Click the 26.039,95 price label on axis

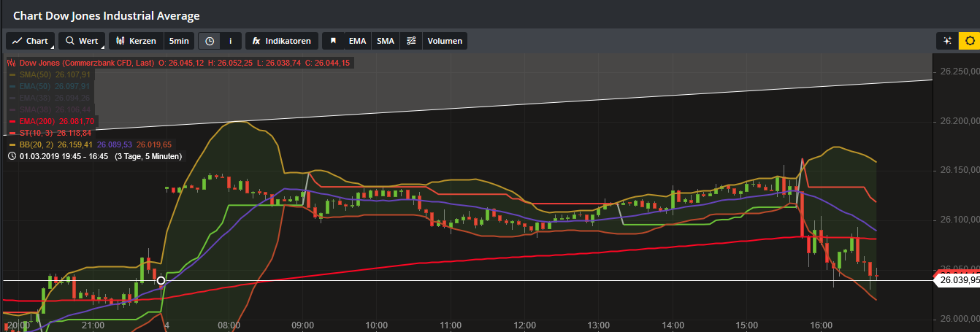coord(957,280)
